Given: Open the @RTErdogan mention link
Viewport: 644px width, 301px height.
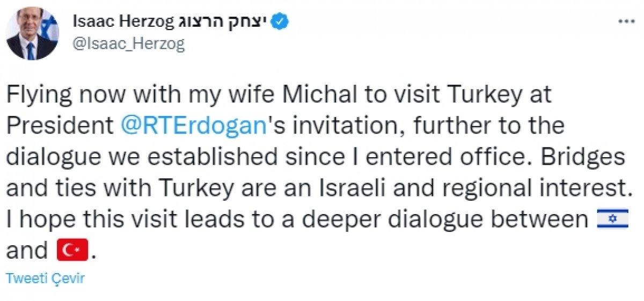Looking at the screenshot, I should 193,126.
